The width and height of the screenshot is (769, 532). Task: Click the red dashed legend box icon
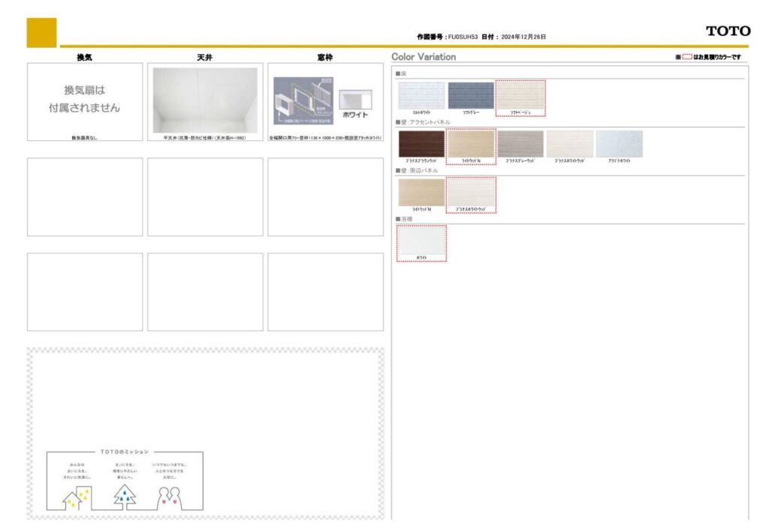(x=686, y=57)
